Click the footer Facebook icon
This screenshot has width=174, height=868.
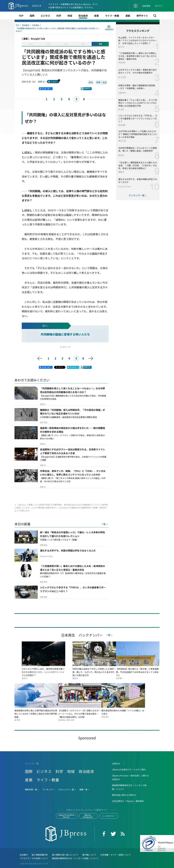pyautogui.click(x=104, y=833)
